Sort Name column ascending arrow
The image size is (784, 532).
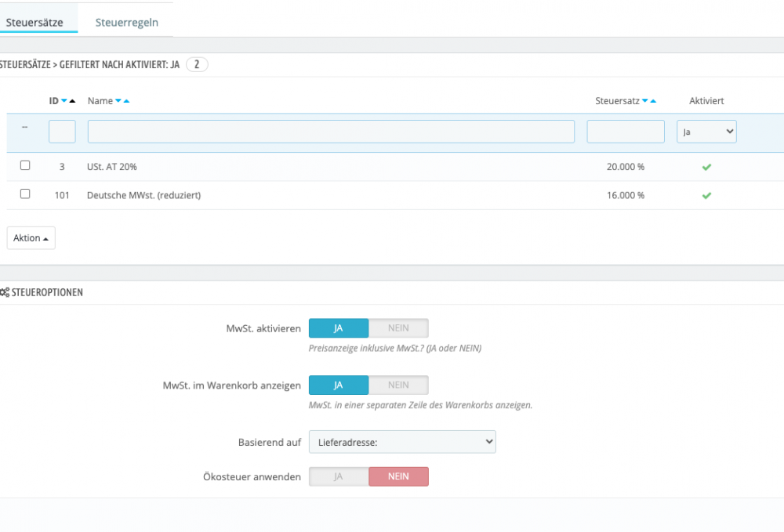point(126,101)
